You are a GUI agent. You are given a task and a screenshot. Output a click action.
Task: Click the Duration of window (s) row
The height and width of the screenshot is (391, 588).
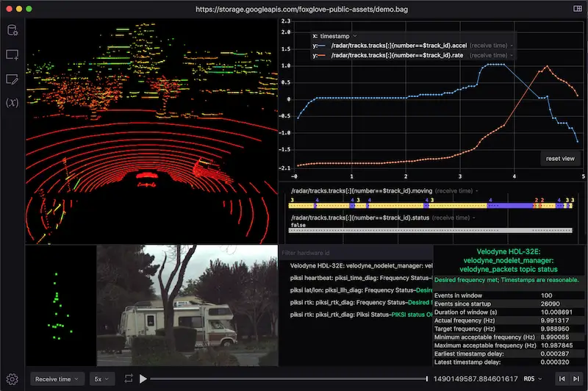click(x=509, y=312)
